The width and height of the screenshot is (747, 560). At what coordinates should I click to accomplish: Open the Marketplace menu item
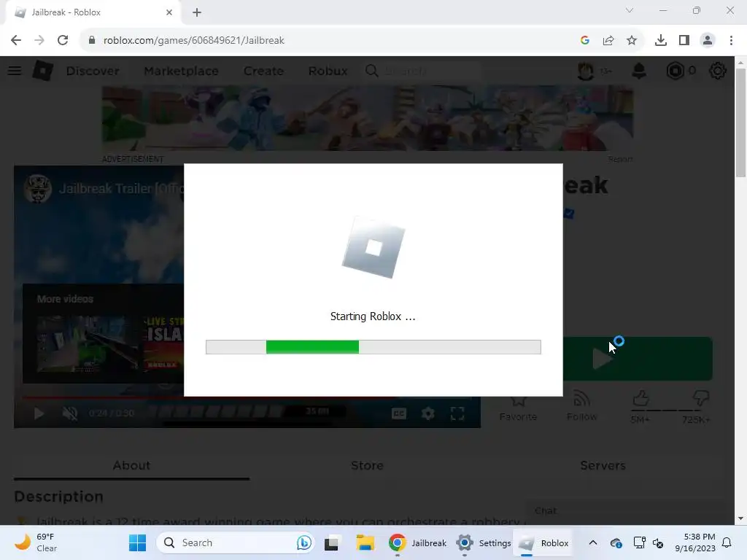[182, 71]
